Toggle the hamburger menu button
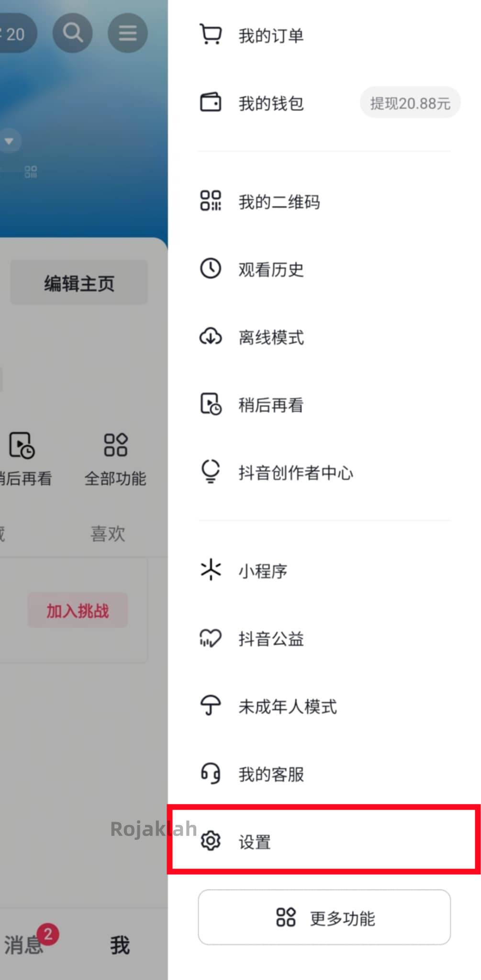The width and height of the screenshot is (481, 980). (x=127, y=33)
